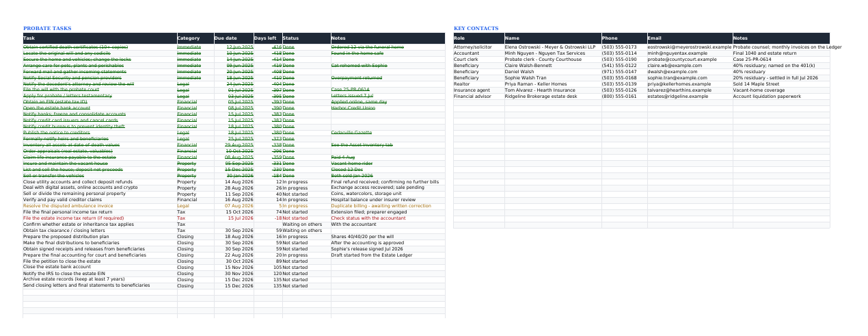The height and width of the screenshot is (336, 868).
Task: Click the 'Email' column header in contacts
Action: point(690,38)
